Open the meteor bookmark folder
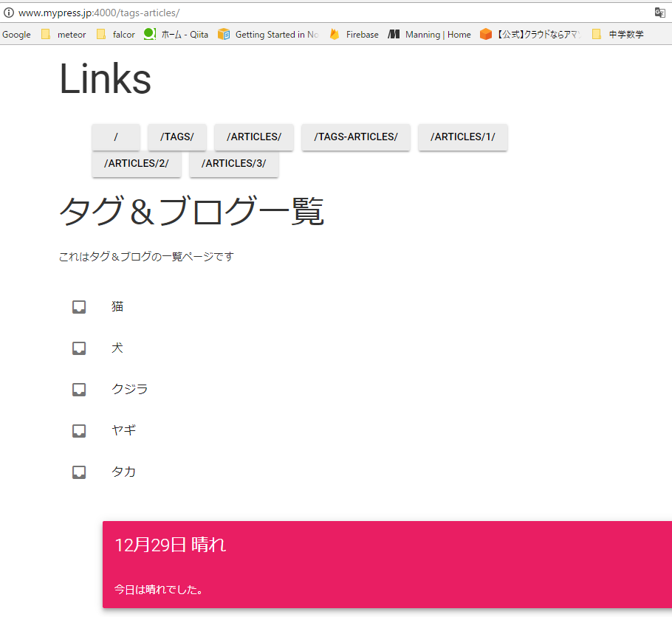Viewport: 672px width, 617px height. pyautogui.click(x=64, y=34)
